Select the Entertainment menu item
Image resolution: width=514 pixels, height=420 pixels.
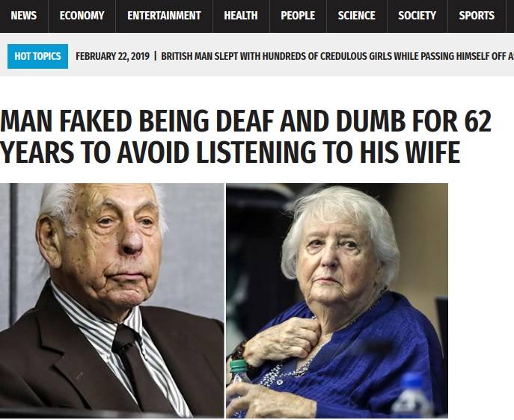click(164, 16)
